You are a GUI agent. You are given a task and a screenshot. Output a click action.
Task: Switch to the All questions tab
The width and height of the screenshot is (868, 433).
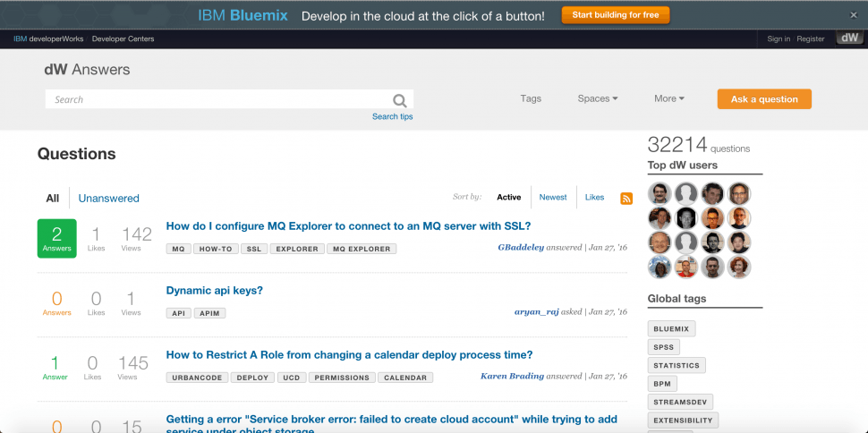coord(53,199)
